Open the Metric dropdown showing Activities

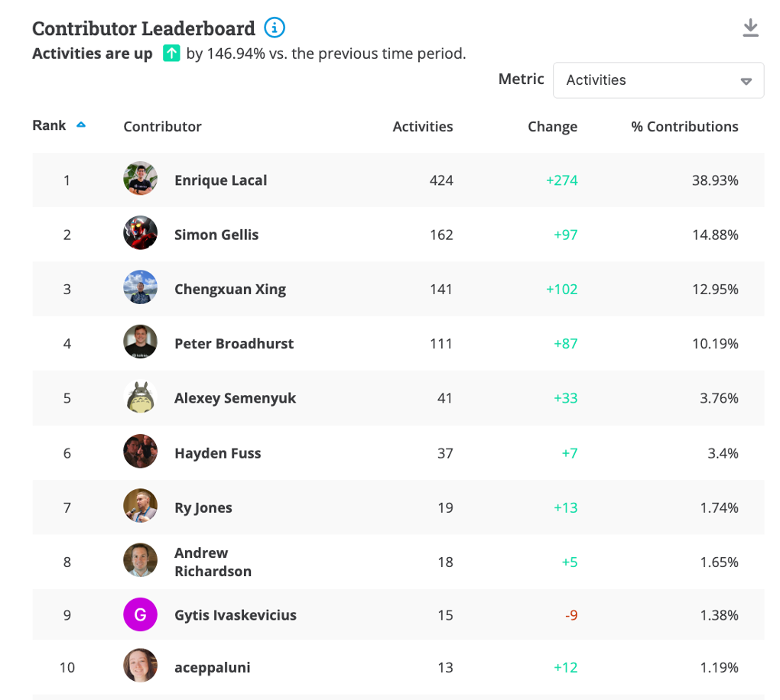point(658,80)
